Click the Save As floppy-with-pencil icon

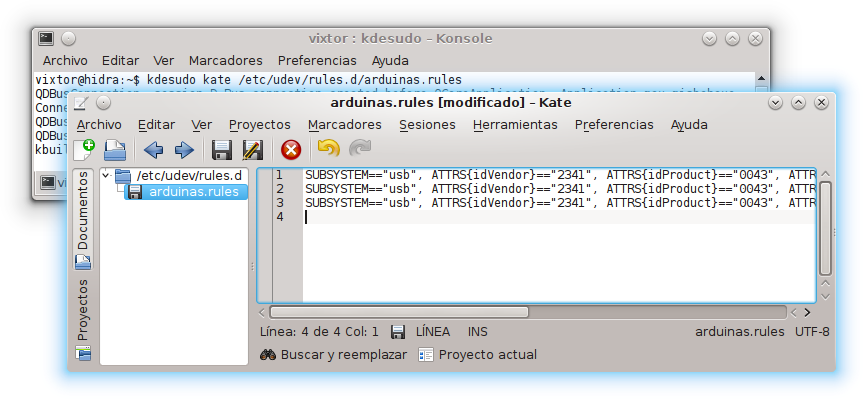coord(253,150)
